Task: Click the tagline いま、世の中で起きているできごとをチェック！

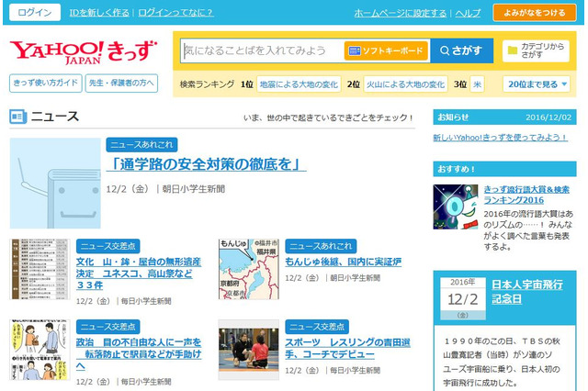Action: 329,118
